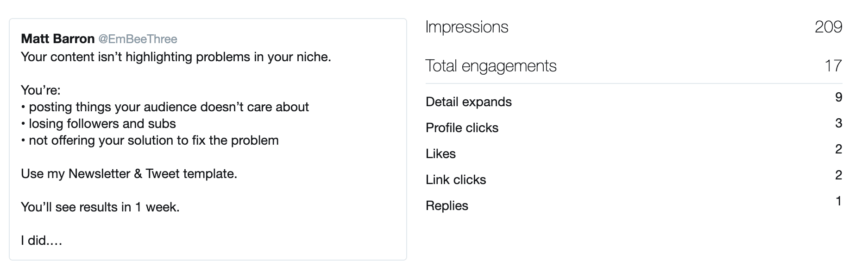Select the Impressions metric label
The image size is (868, 268).
[467, 27]
